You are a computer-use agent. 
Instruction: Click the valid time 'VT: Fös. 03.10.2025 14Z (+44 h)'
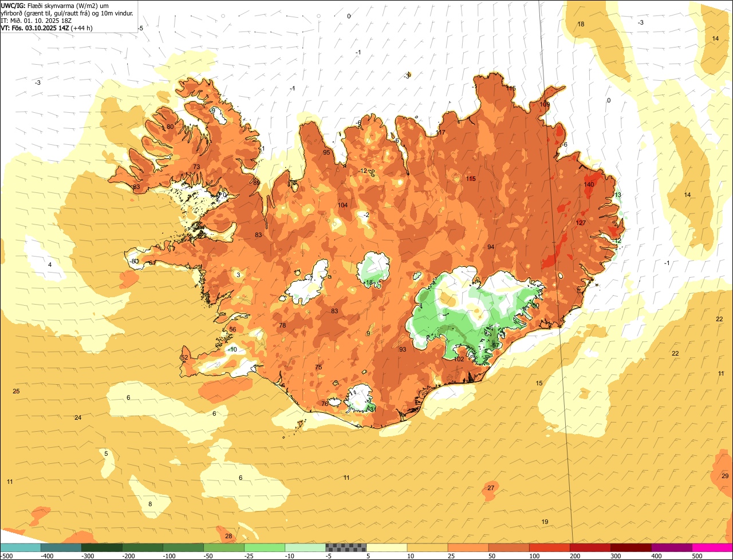pyautogui.click(x=47, y=28)
